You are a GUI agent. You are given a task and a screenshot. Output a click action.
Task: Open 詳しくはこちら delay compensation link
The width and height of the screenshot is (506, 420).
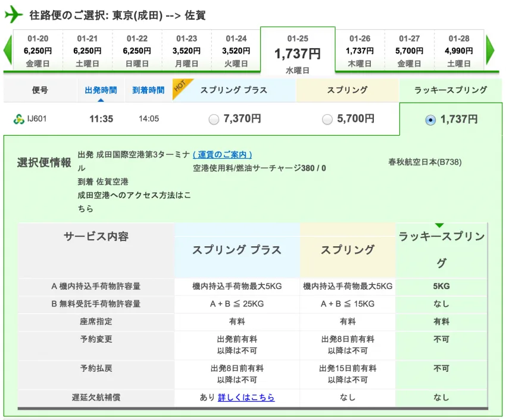click(x=246, y=397)
